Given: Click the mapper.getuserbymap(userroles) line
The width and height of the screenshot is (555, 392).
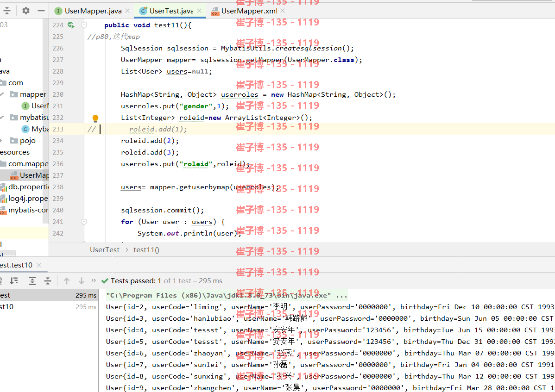Looking at the screenshot, I should (x=200, y=187).
